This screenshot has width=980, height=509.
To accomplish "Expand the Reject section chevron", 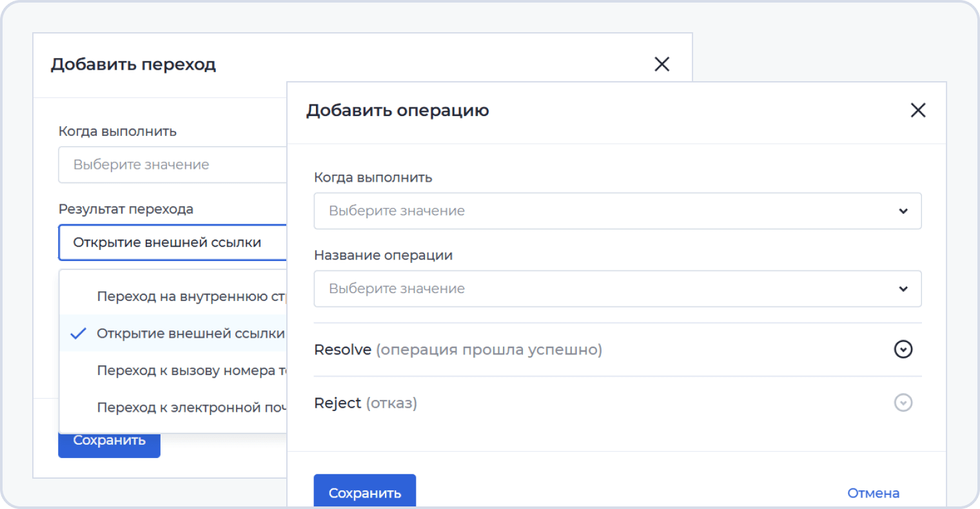I will (903, 403).
